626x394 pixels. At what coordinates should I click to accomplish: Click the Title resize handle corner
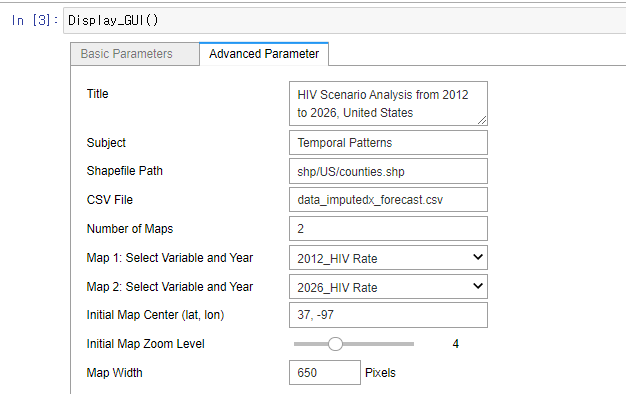(x=482, y=120)
